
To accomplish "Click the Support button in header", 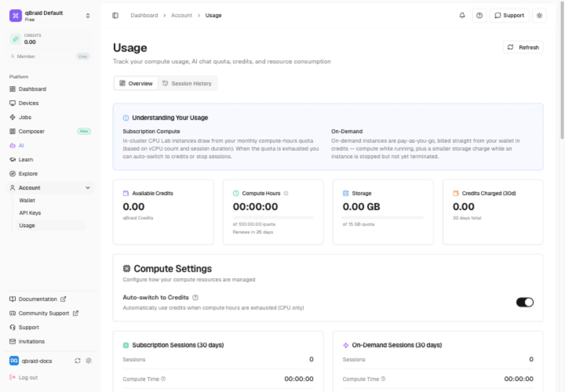I will pyautogui.click(x=509, y=15).
